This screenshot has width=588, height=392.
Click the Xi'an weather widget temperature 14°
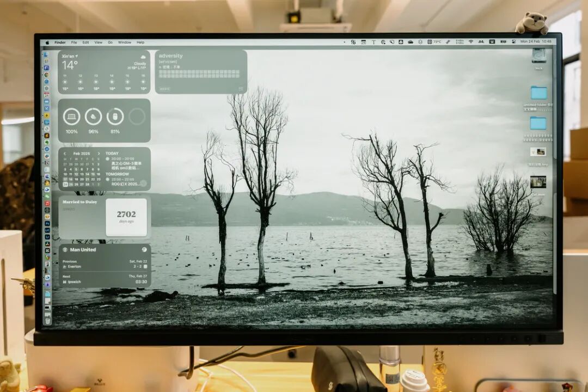[x=70, y=65]
